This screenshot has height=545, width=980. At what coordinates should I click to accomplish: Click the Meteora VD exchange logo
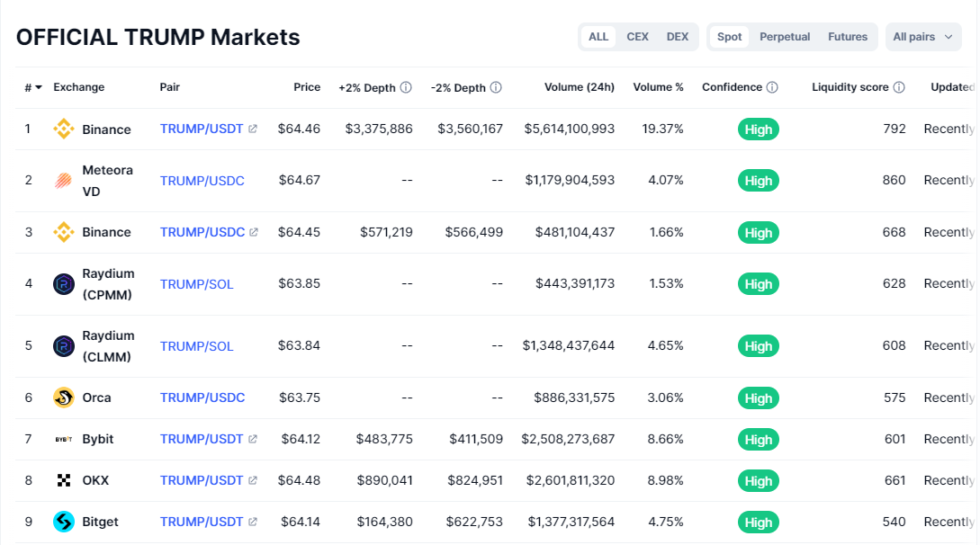click(x=63, y=181)
